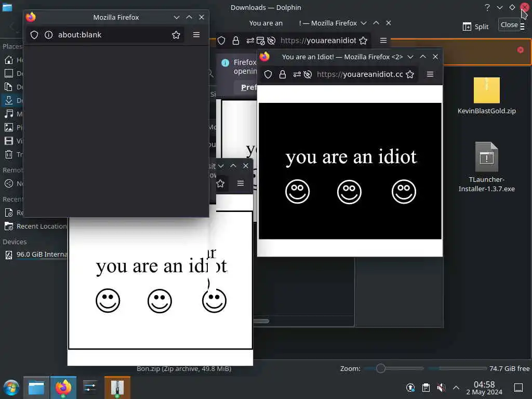The image size is (532, 399).
Task: Open Documents place icon in Dolphin sidebar
Action: point(9,87)
